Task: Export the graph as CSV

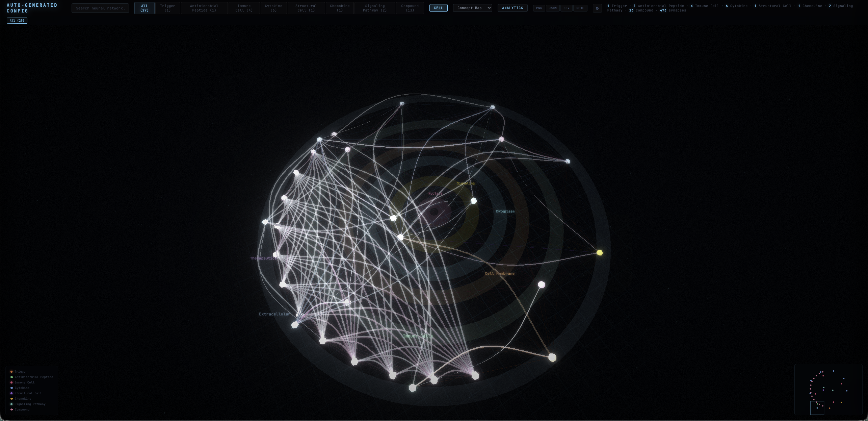Action: (x=567, y=8)
